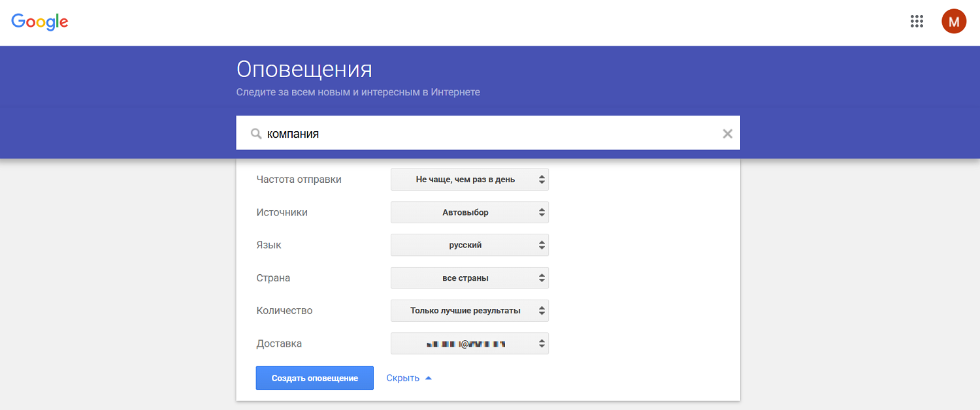Click the arrows on the русский selector
This screenshot has width=980, height=410.
(x=542, y=245)
